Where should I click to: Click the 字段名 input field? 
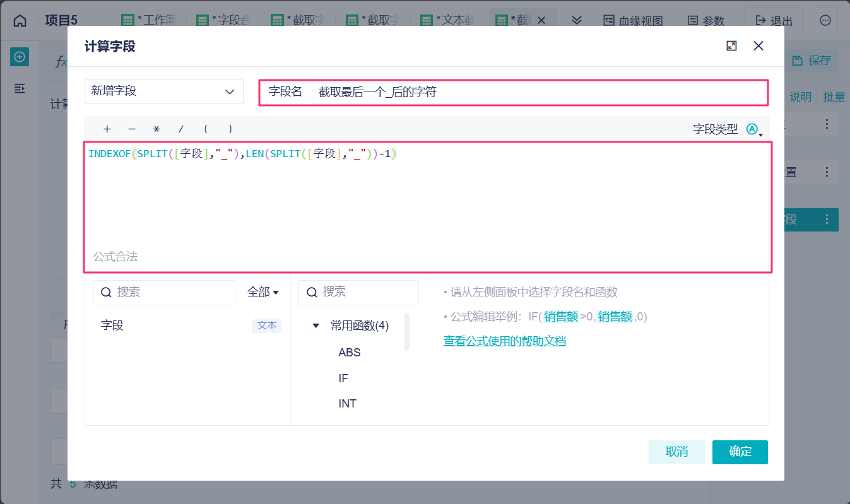tap(539, 92)
